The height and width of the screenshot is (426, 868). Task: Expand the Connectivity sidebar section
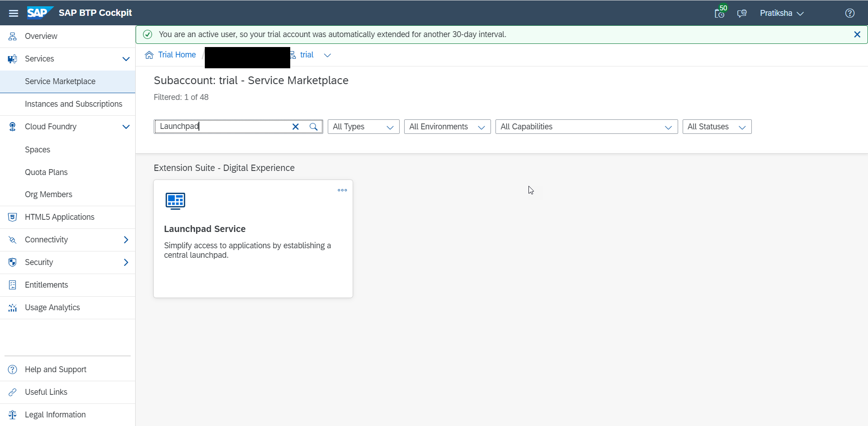tap(126, 240)
